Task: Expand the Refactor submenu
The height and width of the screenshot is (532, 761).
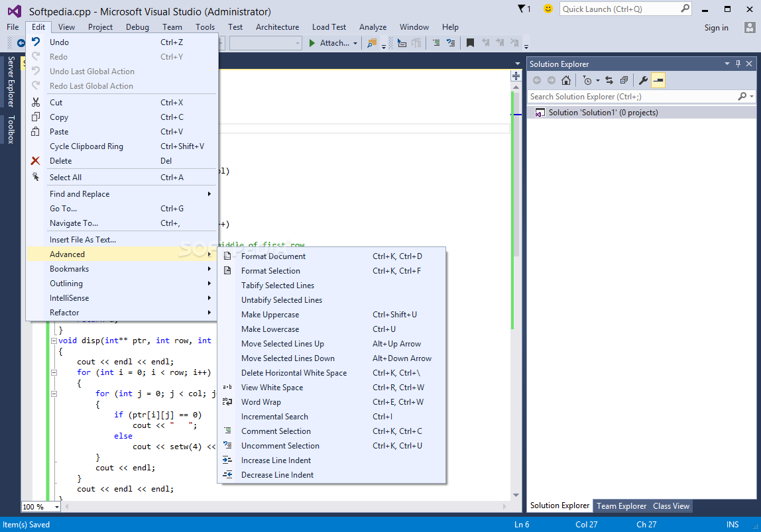Action: 122,312
